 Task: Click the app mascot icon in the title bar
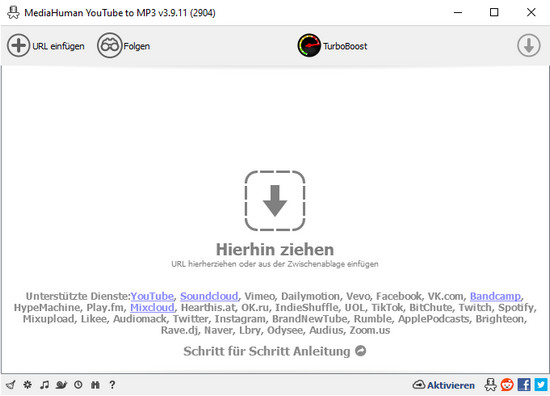(x=13, y=13)
